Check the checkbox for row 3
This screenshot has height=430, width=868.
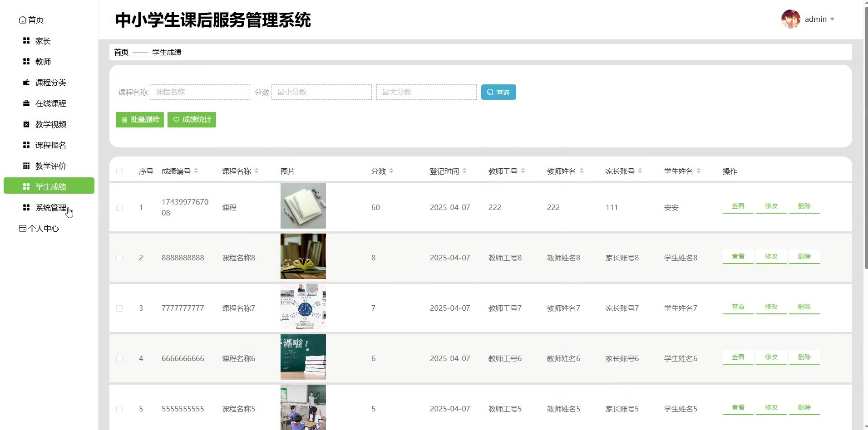[119, 308]
